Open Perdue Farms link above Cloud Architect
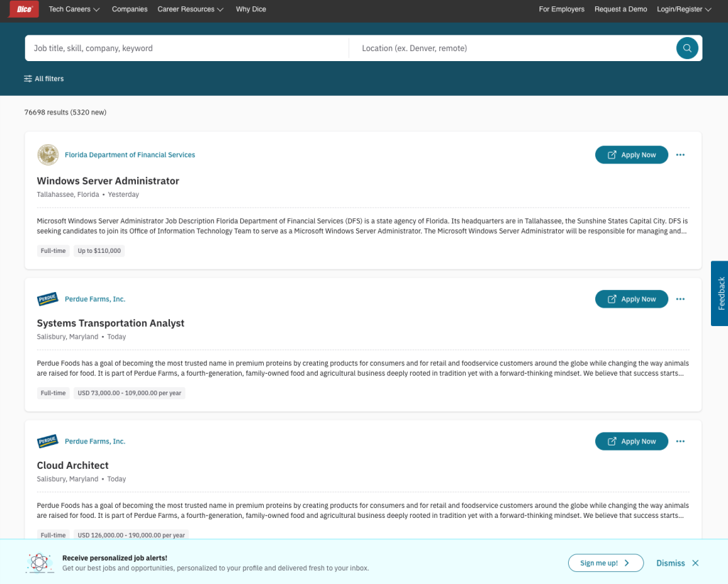 [95, 442]
